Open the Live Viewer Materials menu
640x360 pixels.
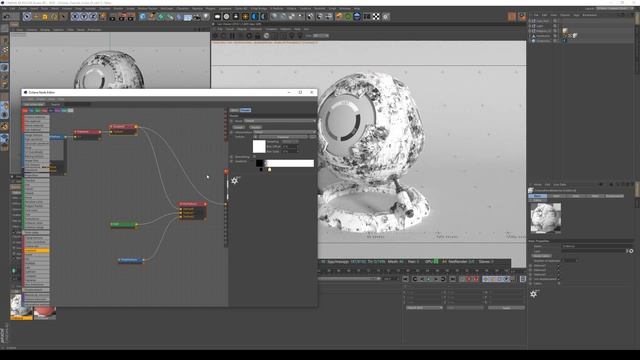click(256, 29)
